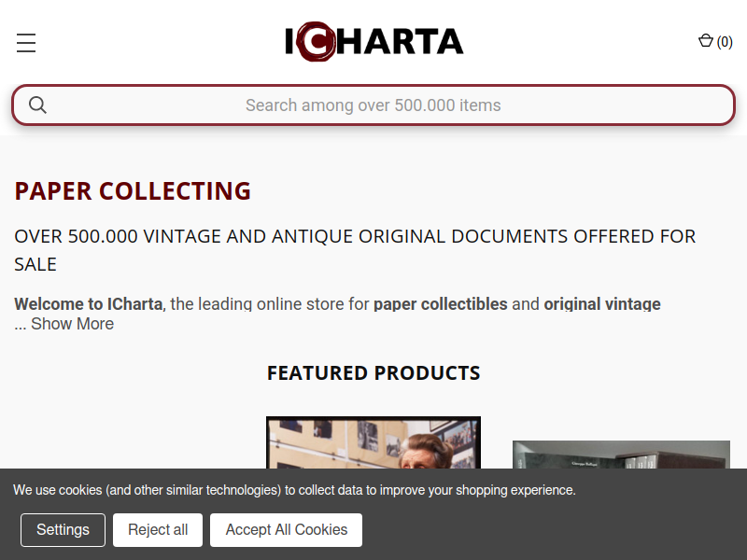Click the cookie notice message text
Image resolution: width=747 pixels, height=560 pixels.
coord(294,490)
